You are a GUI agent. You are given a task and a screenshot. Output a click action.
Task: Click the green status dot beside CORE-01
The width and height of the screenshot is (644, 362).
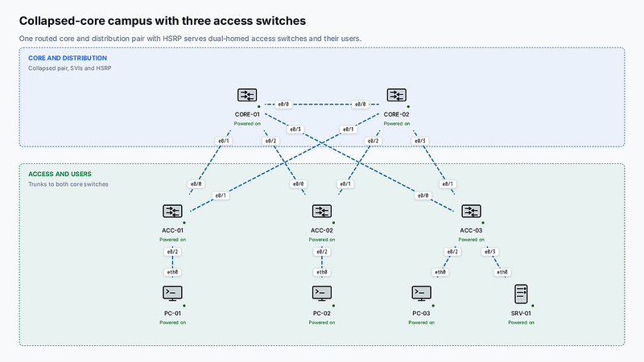258,107
